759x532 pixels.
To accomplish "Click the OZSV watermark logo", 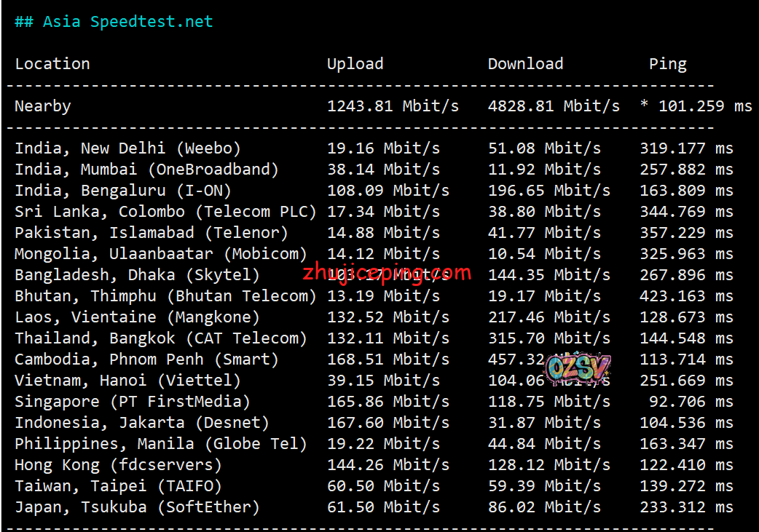I will click(x=577, y=369).
